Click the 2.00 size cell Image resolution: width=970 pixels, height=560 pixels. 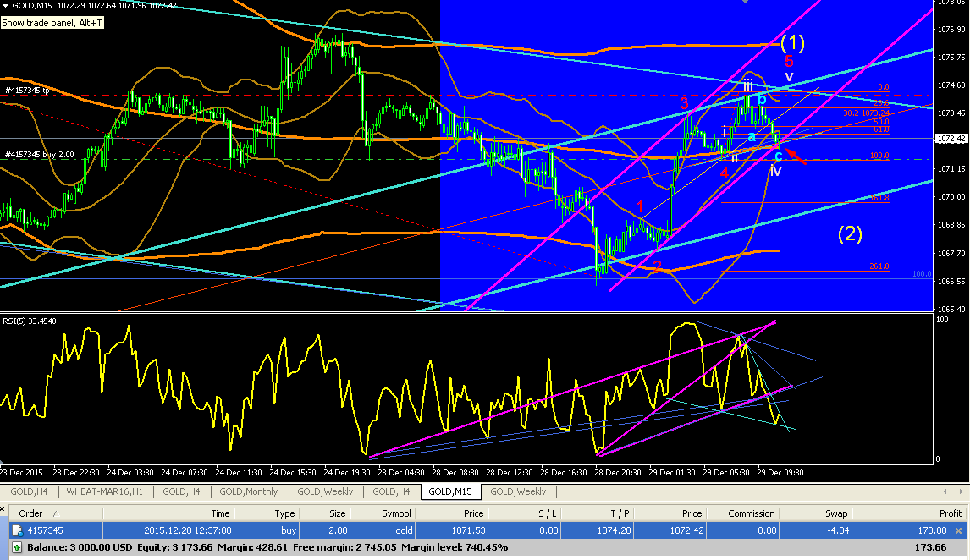pos(338,530)
